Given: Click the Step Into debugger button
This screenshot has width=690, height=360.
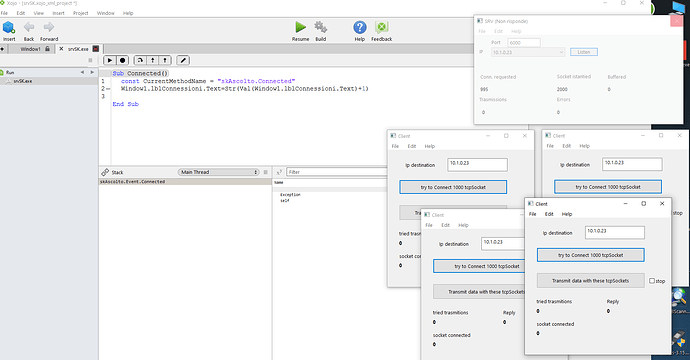Looking at the screenshot, I should tap(152, 60).
